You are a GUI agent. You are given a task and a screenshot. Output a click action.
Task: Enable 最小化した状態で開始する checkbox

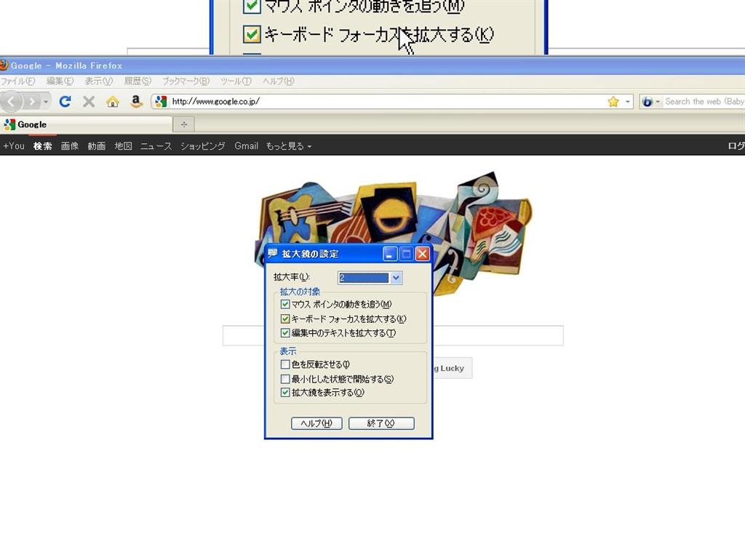pos(285,379)
